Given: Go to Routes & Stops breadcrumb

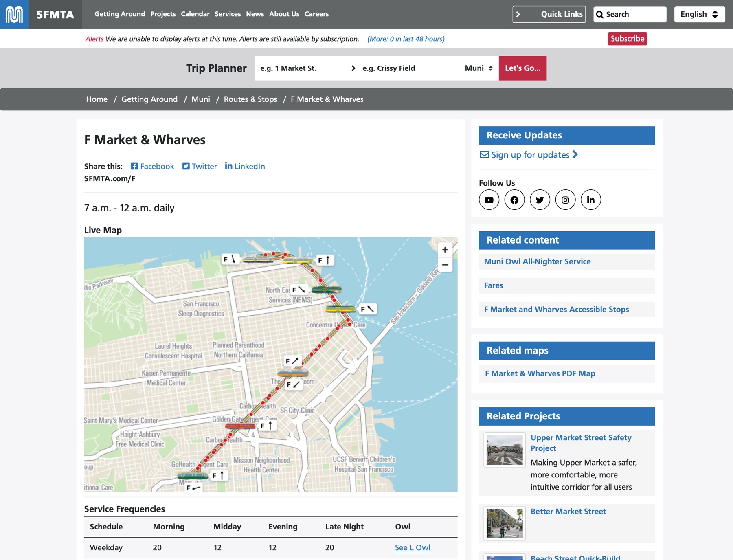Looking at the screenshot, I should coord(250,99).
